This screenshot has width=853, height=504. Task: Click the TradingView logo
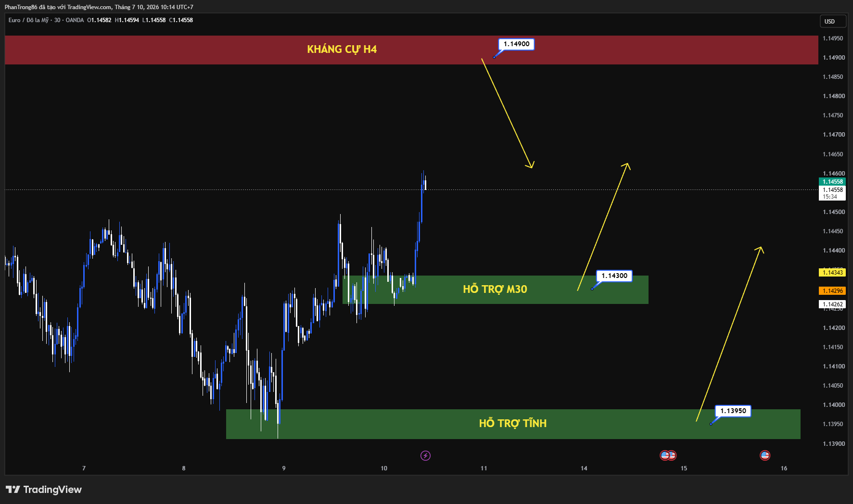[44, 490]
